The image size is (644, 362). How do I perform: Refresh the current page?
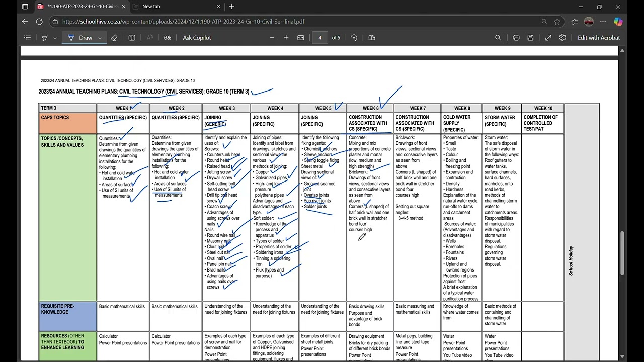[39, 22]
